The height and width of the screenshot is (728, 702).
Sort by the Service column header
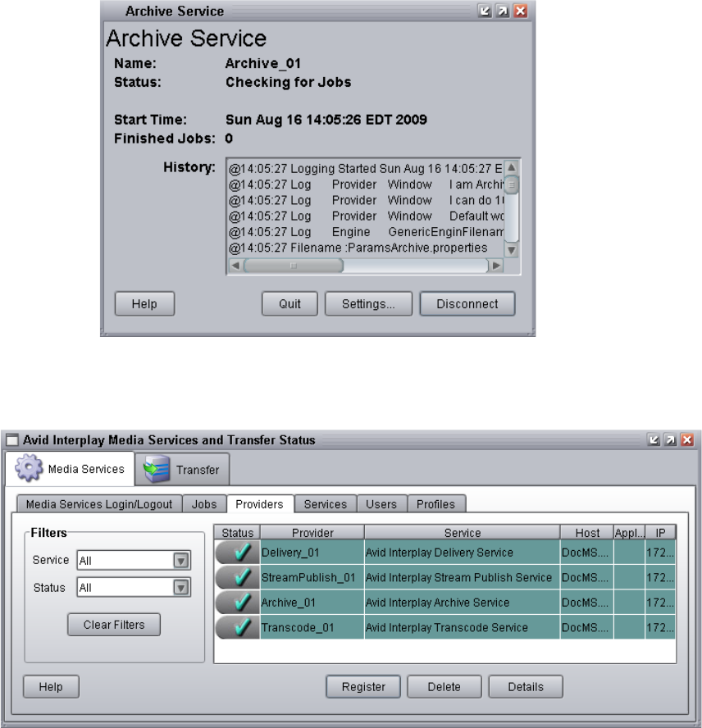463,533
